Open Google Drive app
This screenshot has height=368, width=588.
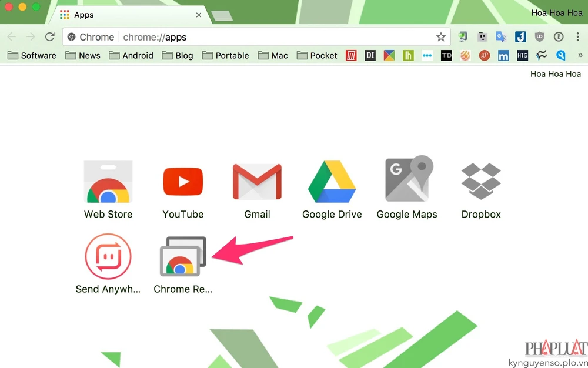[332, 183]
